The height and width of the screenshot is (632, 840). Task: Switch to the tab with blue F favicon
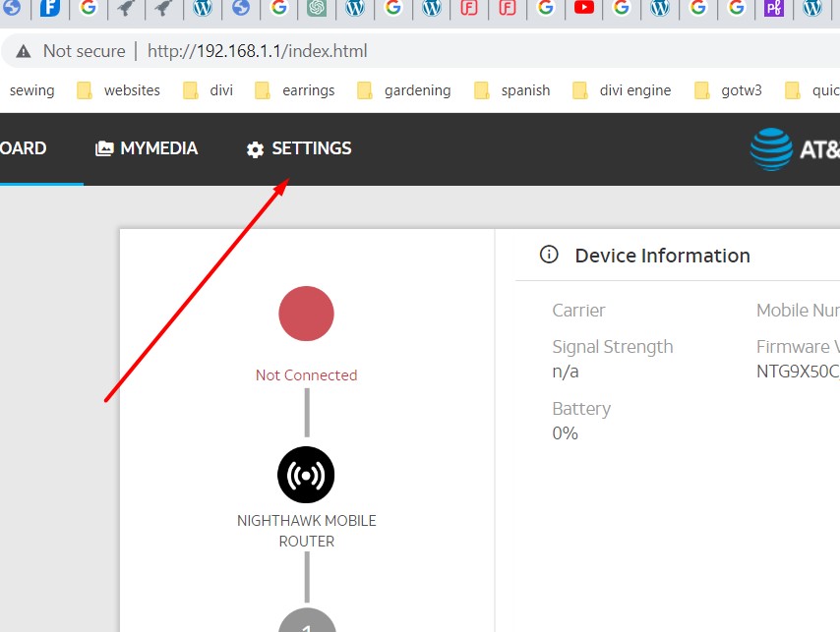[50, 8]
